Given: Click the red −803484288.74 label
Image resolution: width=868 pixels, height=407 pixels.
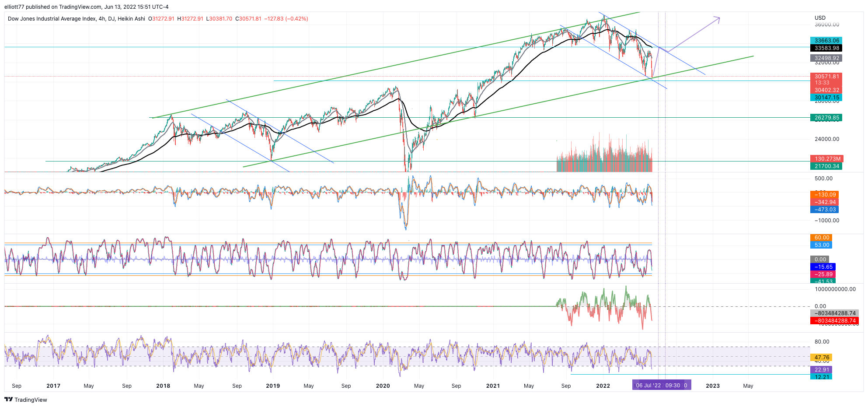Looking at the screenshot, I should (x=834, y=321).
